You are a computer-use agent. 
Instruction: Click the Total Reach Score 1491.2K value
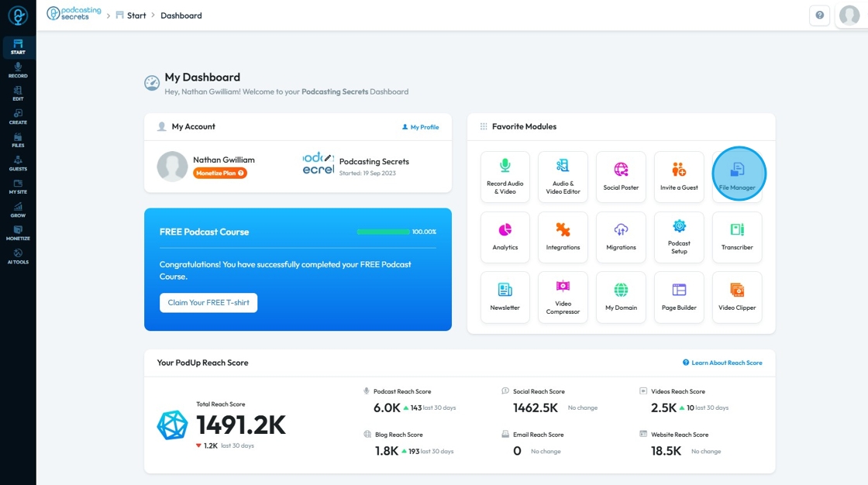[x=241, y=425]
